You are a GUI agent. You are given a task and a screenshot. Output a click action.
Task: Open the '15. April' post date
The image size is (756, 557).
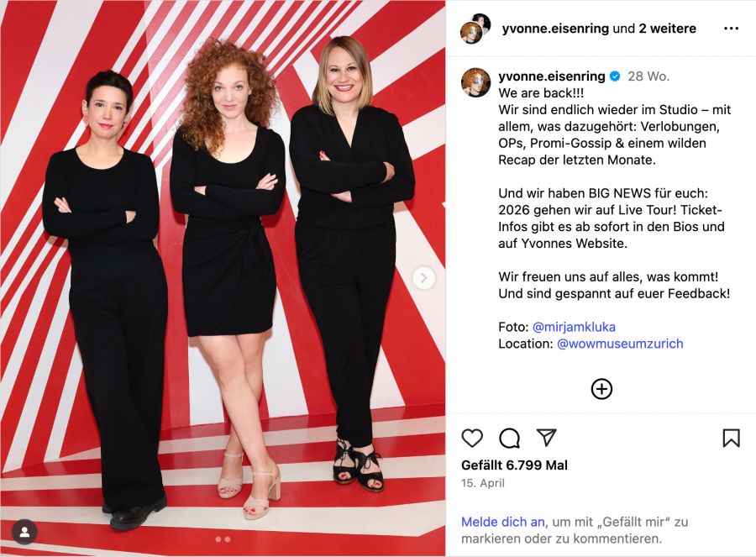(x=483, y=483)
